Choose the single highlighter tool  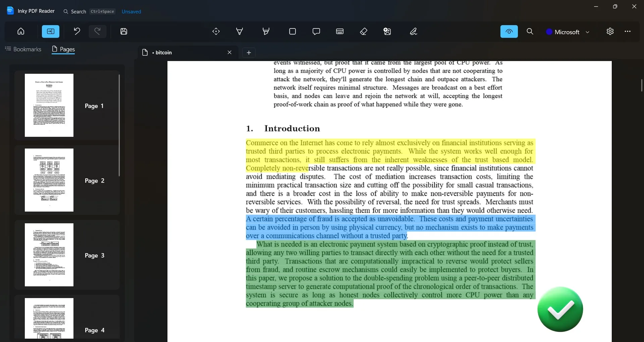(x=239, y=32)
